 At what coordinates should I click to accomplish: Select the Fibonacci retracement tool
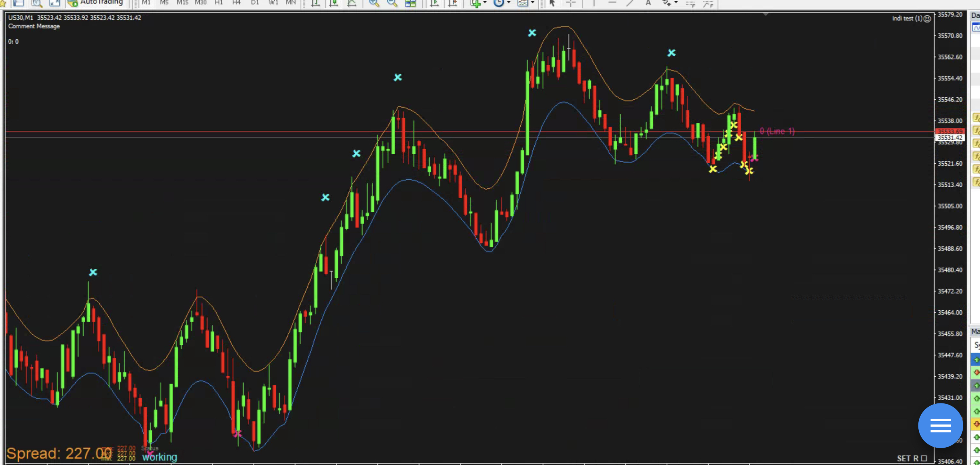[690, 4]
